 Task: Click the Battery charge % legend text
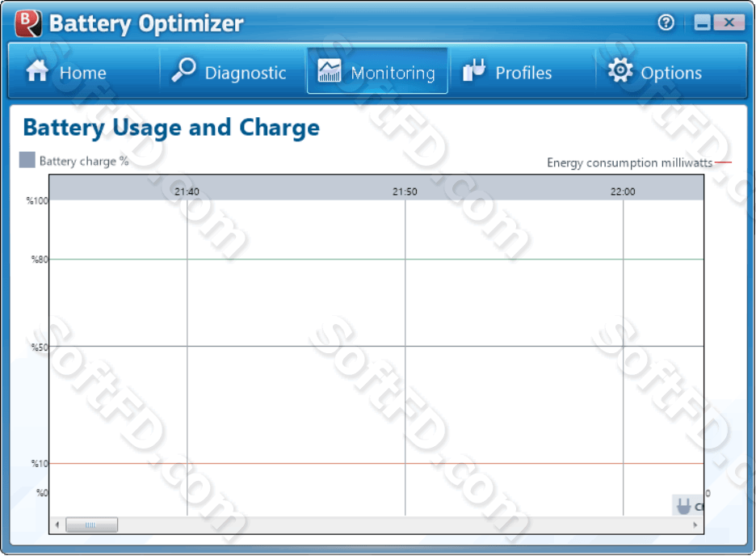pyautogui.click(x=84, y=161)
